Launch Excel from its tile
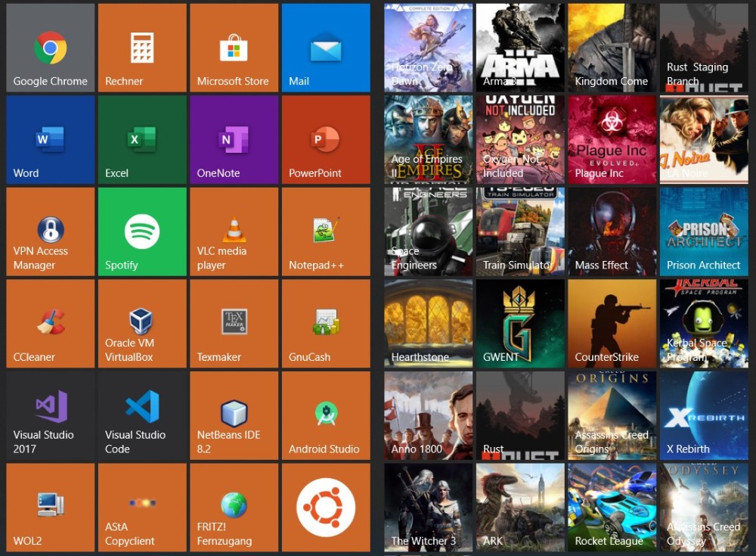 pyautogui.click(x=142, y=139)
